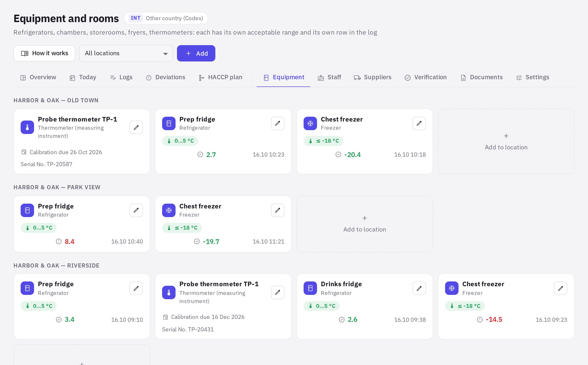Click the Add button
Image resolution: width=588 pixels, height=365 pixels.
click(x=196, y=53)
